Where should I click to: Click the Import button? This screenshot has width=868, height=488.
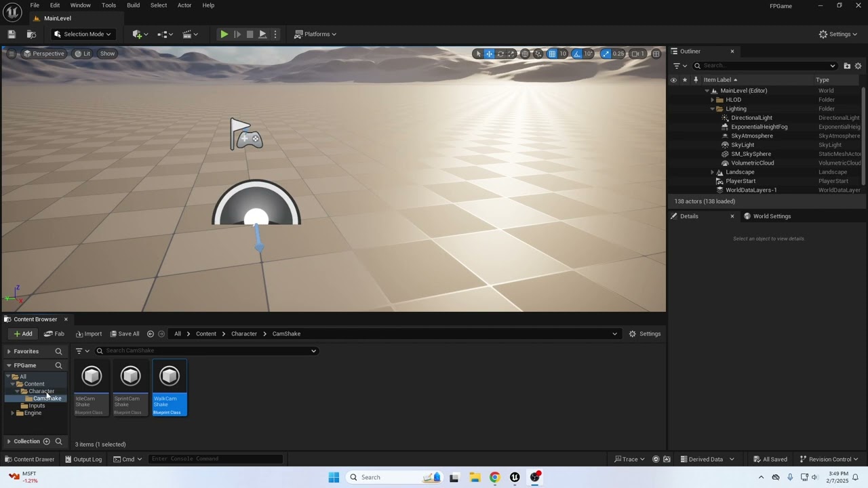coord(89,333)
